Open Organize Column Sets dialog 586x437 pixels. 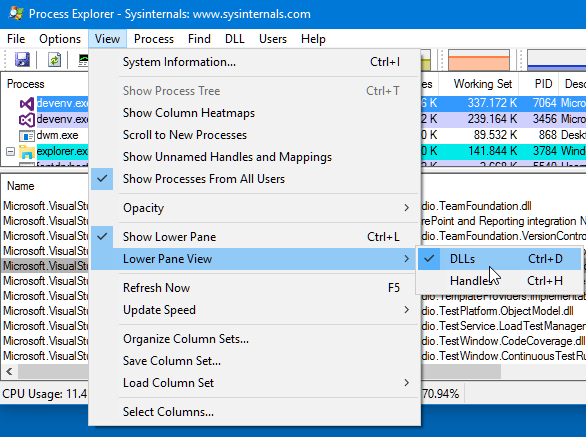tap(254, 339)
